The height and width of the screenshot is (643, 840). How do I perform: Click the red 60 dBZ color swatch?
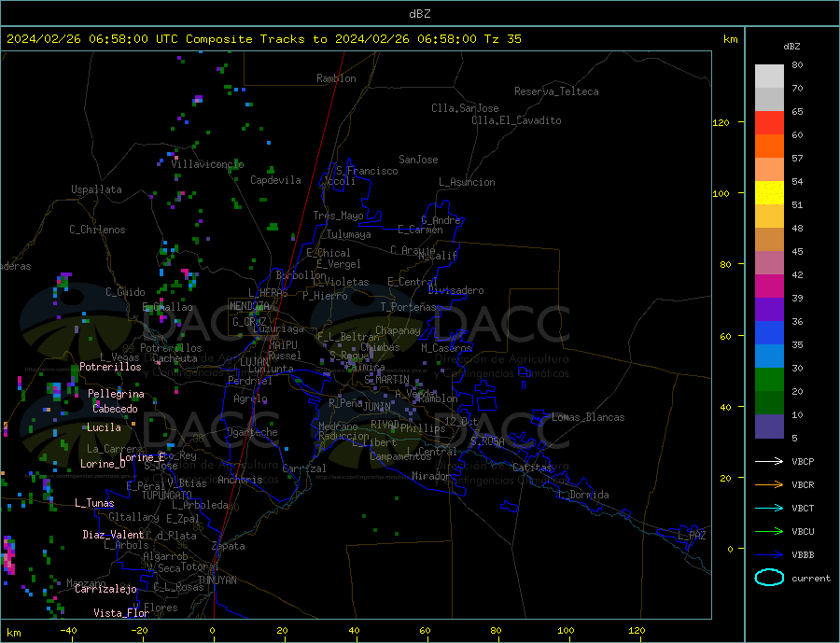point(769,122)
